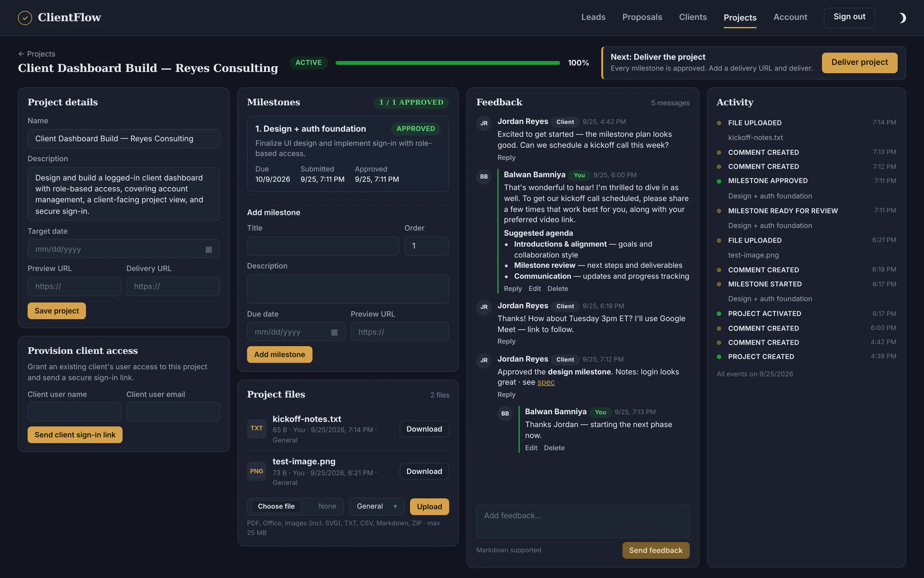Viewport: 924px width, 578px height.
Task: Go to the Clients nav item
Action: [693, 17]
